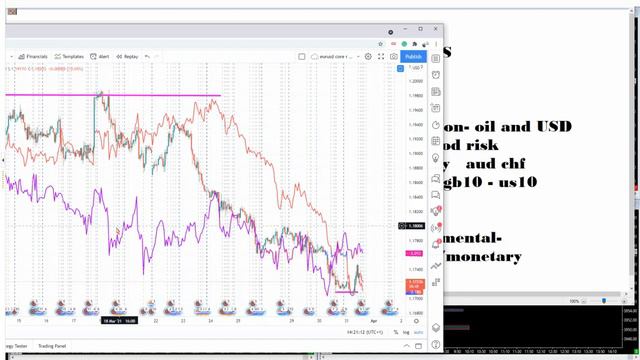640x360 pixels.
Task: Open timezone clock 14:21:12 UTC+1
Action: point(365,332)
